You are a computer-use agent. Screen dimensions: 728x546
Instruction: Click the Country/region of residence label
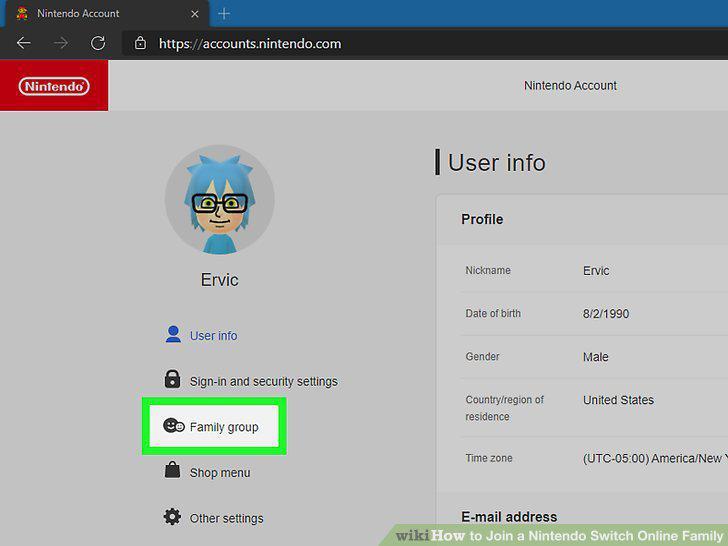pyautogui.click(x=505, y=408)
